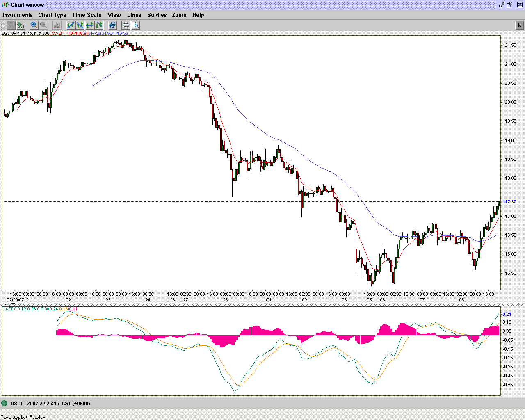Open the View menu

coord(114,15)
